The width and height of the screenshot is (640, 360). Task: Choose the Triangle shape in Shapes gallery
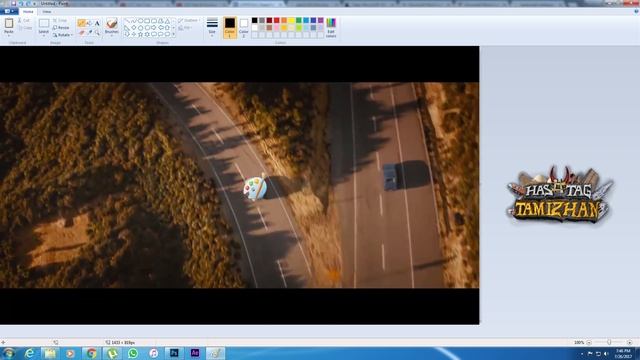[x=167, y=21]
